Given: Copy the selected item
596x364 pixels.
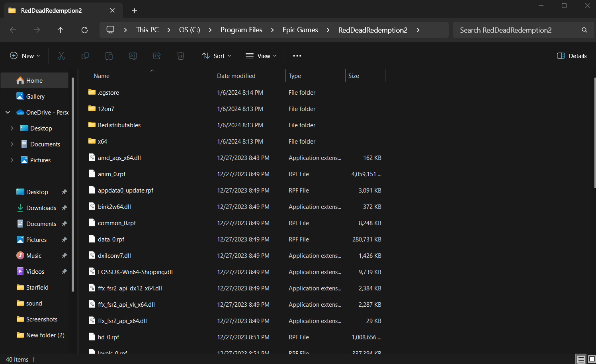Looking at the screenshot, I should click(85, 56).
